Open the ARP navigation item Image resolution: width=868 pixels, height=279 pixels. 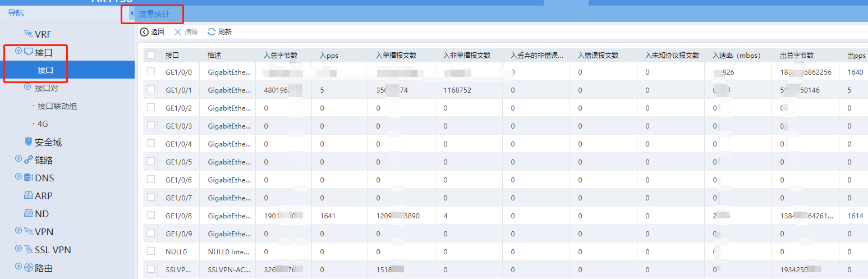pos(44,196)
